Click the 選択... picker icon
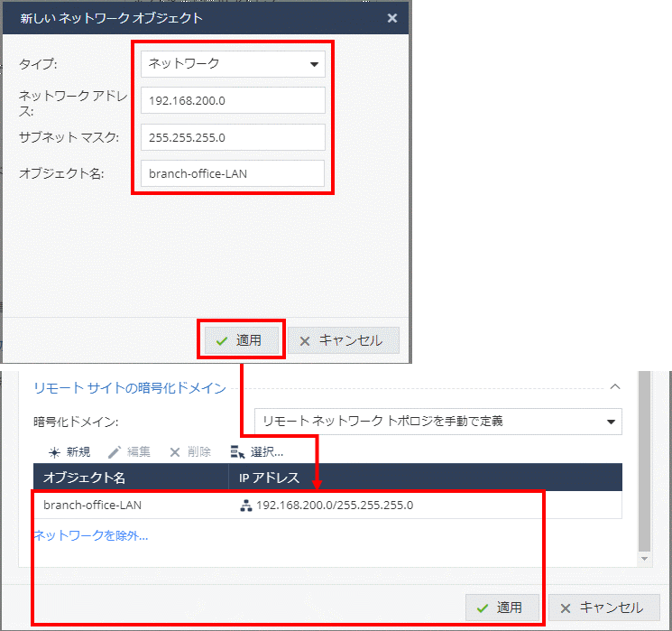 (238, 451)
